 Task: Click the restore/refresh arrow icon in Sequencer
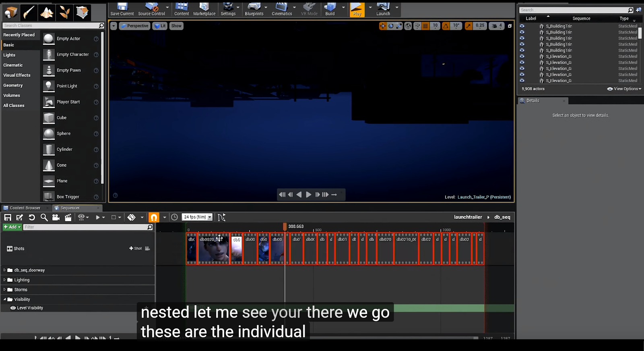[32, 217]
